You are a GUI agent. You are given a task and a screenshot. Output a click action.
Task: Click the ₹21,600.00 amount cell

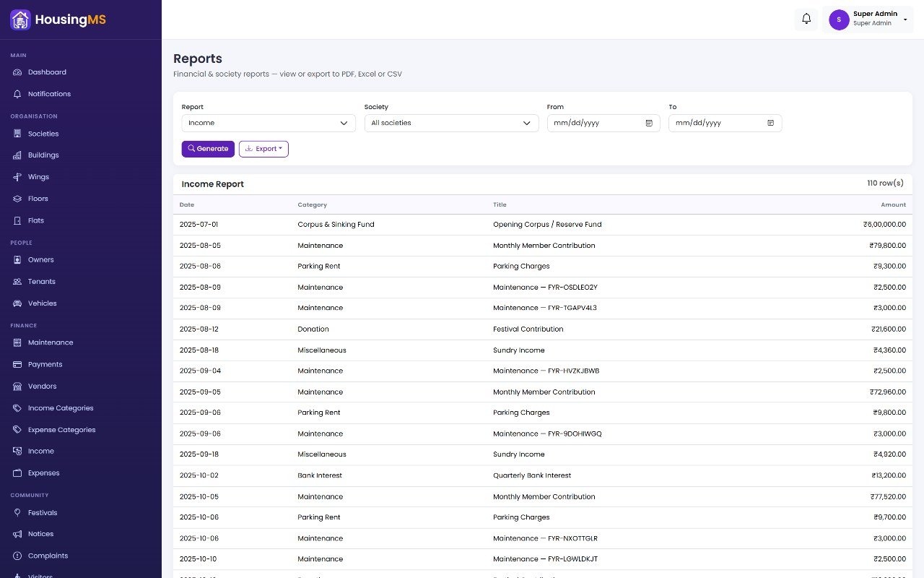point(888,329)
